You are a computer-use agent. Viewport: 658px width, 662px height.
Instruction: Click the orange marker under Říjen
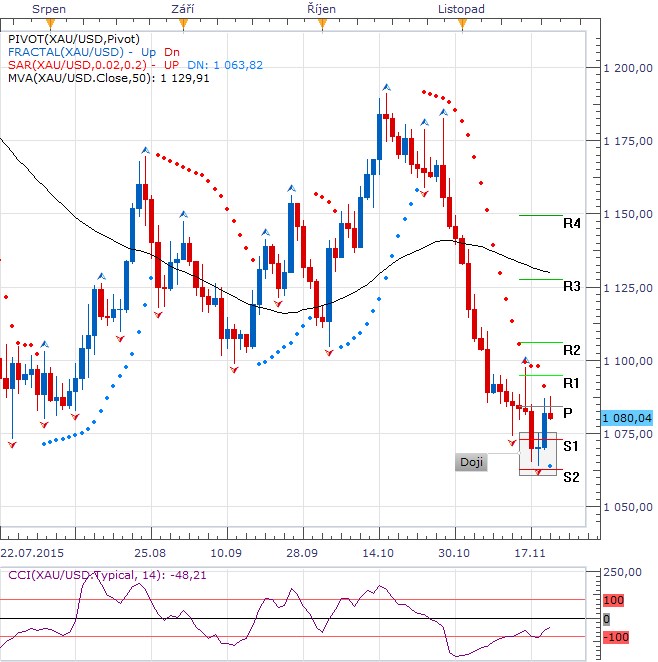click(322, 24)
